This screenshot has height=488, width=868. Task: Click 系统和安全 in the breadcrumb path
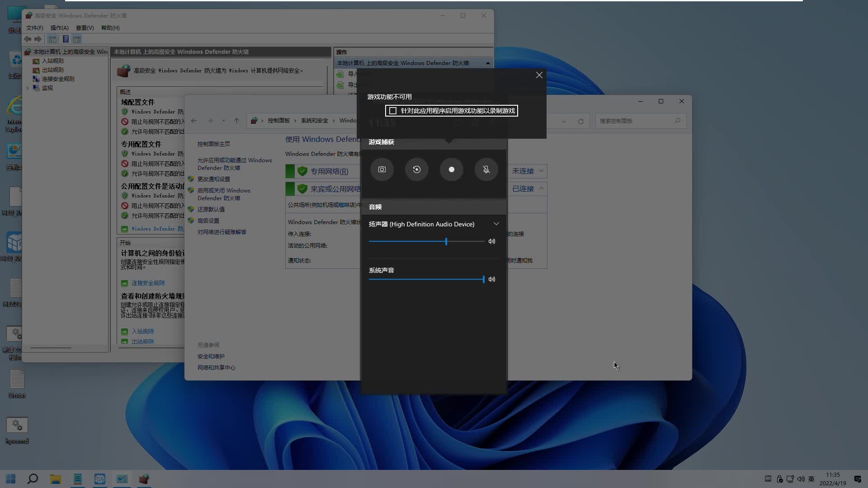pyautogui.click(x=315, y=121)
